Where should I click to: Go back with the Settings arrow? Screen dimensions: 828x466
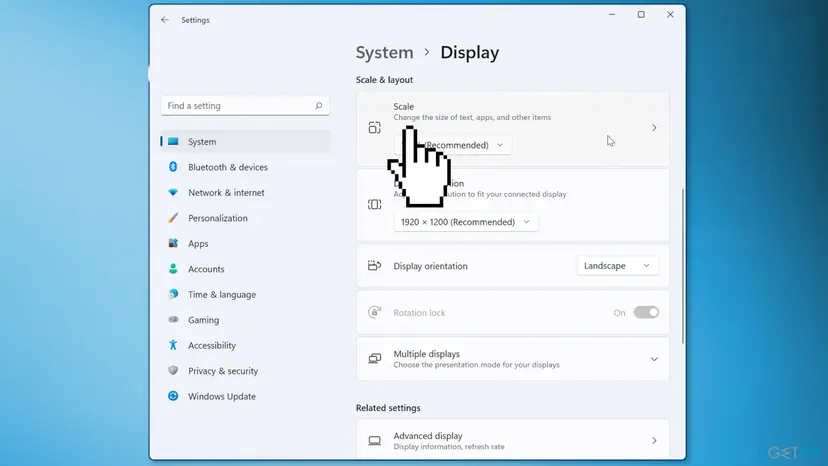coord(165,20)
